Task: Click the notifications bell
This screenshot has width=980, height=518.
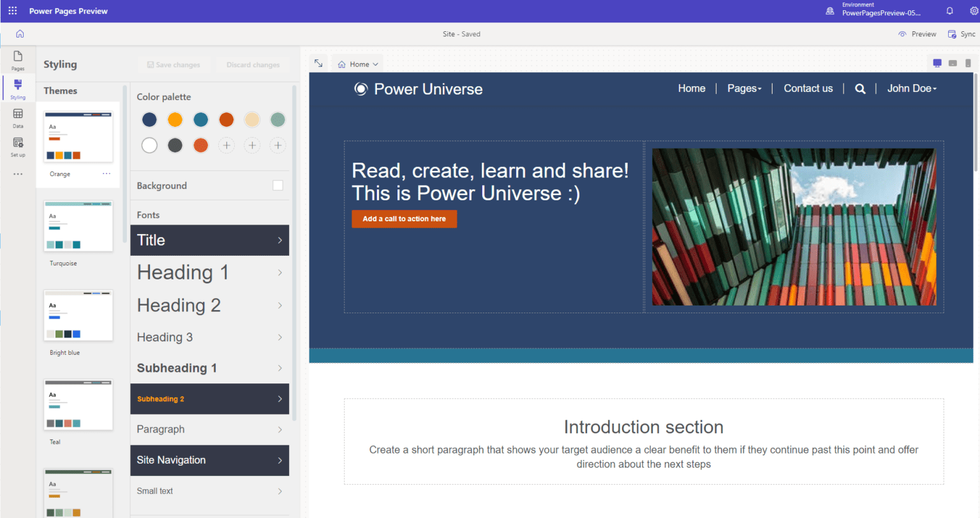Action: (949, 10)
